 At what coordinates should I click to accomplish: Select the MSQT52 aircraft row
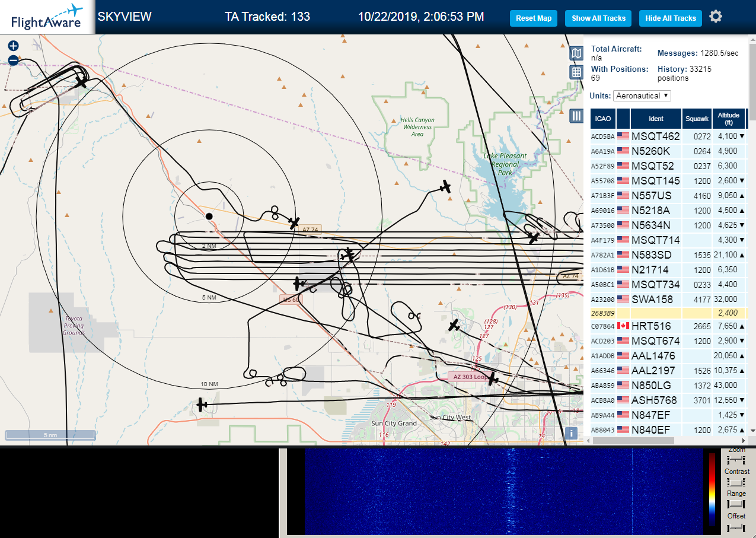pos(669,165)
